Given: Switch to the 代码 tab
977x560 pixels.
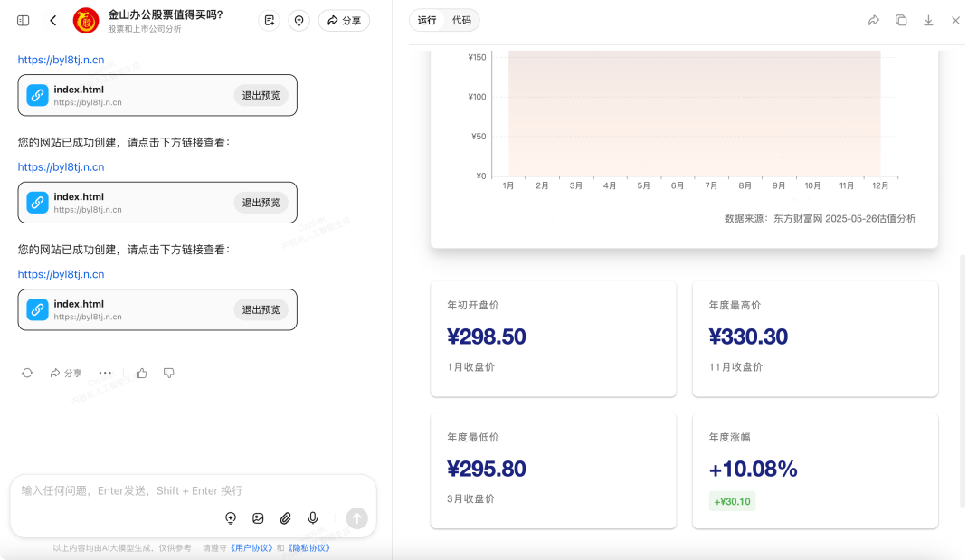Looking at the screenshot, I should point(461,21).
